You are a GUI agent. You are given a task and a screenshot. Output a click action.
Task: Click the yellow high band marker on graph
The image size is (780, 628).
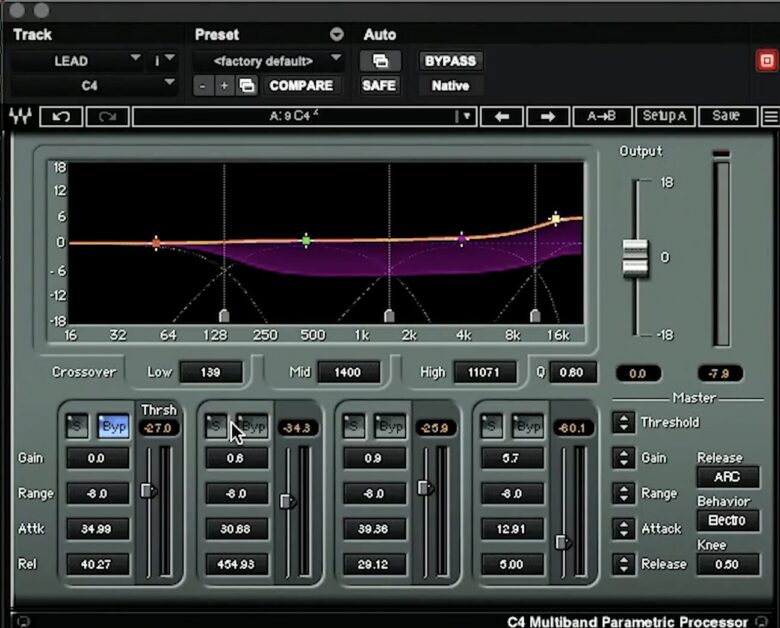556,218
